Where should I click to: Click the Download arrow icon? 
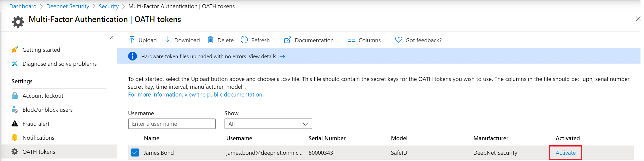click(167, 40)
